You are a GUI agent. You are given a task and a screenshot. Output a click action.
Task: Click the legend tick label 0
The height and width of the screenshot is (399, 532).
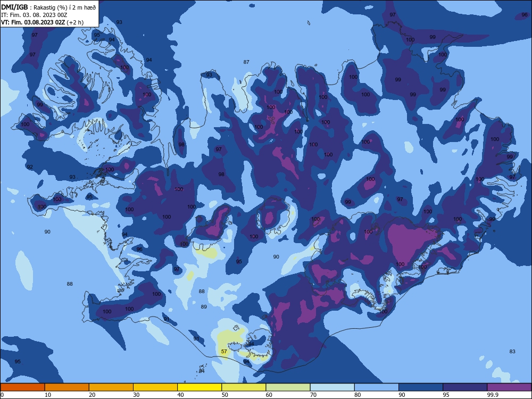(x=2, y=395)
